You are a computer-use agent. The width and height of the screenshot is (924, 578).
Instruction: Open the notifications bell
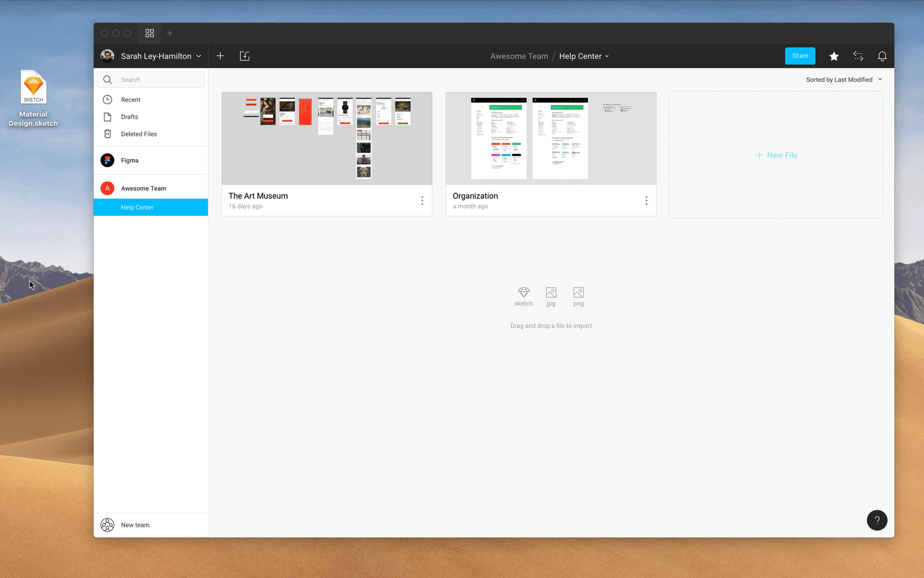click(882, 56)
